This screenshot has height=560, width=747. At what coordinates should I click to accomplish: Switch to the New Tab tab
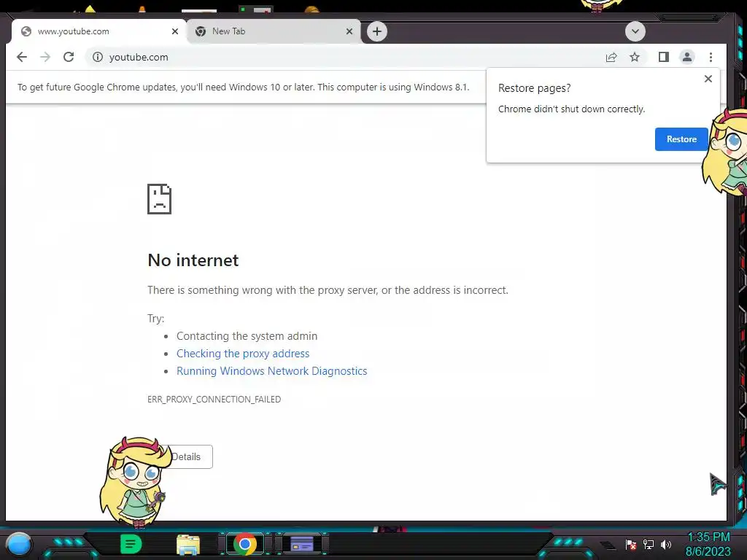tap(274, 31)
